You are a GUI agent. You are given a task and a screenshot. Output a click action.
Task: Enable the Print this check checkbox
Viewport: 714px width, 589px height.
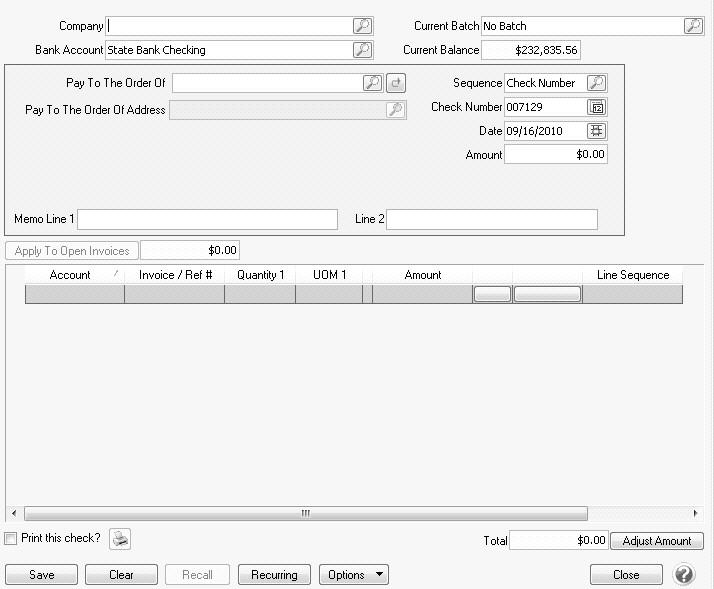[11, 539]
